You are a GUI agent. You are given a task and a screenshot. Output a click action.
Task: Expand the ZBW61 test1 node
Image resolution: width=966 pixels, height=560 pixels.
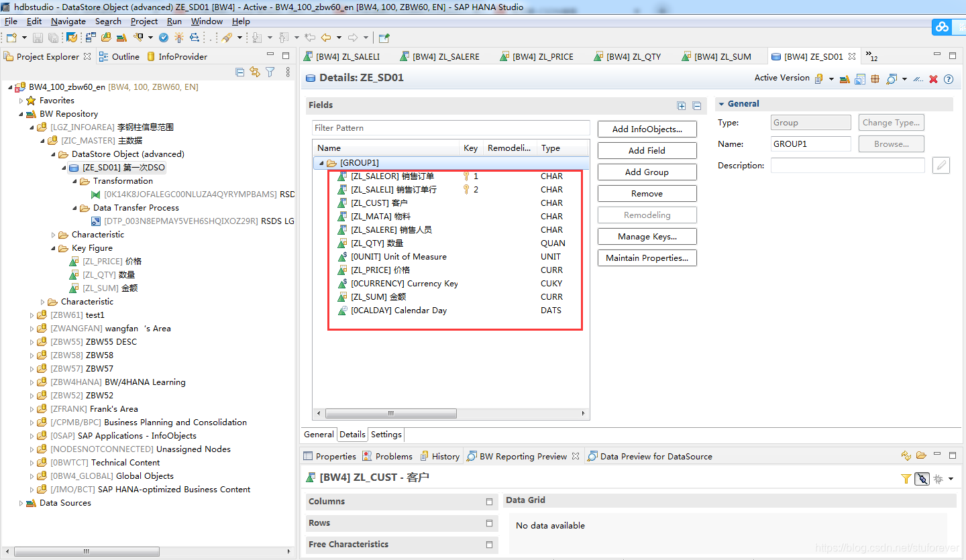[x=32, y=315]
